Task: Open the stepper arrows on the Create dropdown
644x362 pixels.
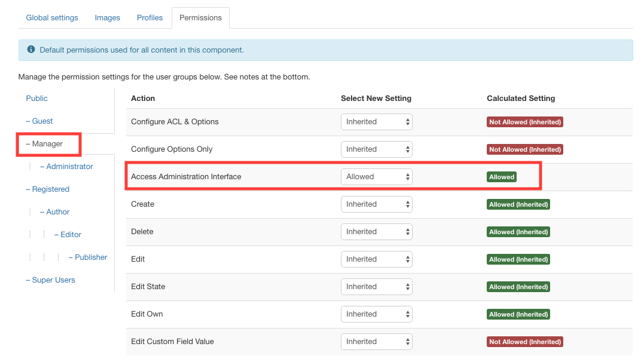Action: [407, 204]
